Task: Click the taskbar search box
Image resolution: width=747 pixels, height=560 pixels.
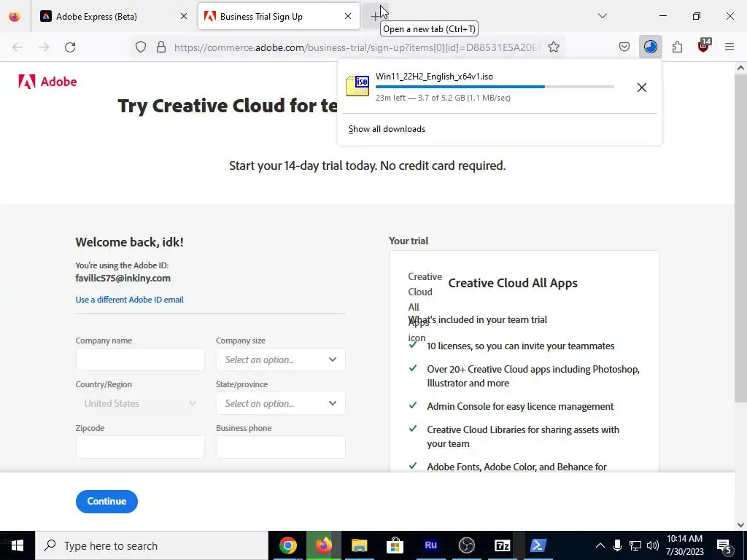Action: pyautogui.click(x=152, y=545)
